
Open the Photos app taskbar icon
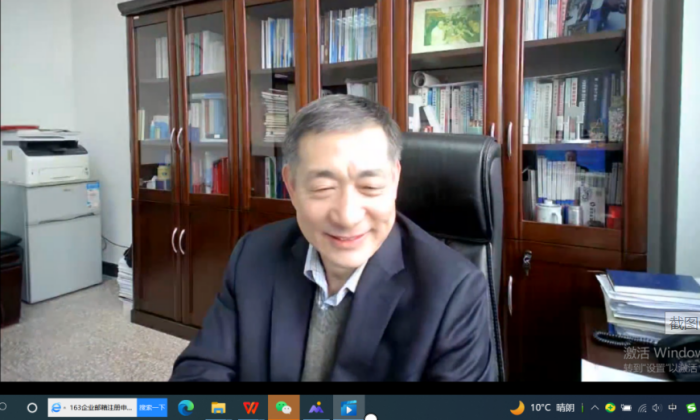click(316, 408)
